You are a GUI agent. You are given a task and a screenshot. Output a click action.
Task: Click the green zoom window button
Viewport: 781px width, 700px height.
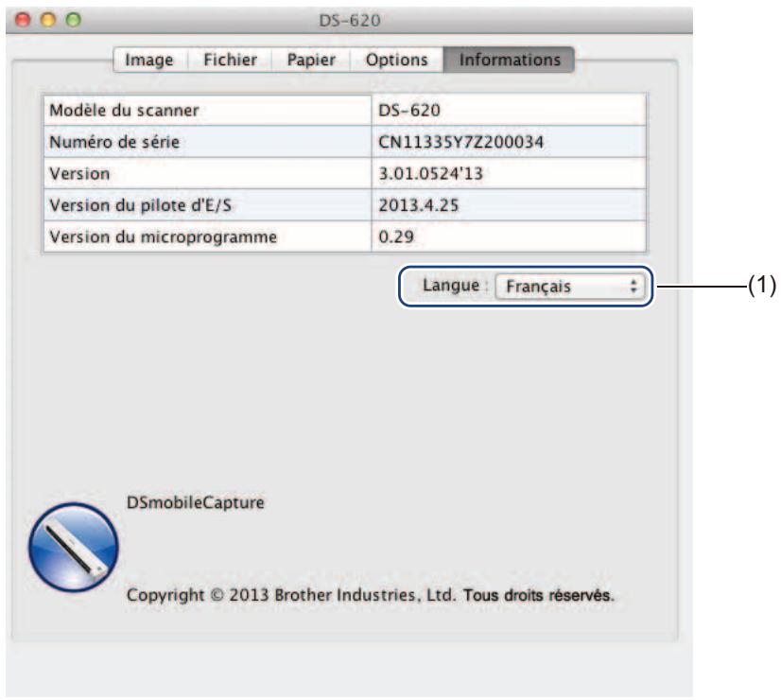(x=74, y=20)
